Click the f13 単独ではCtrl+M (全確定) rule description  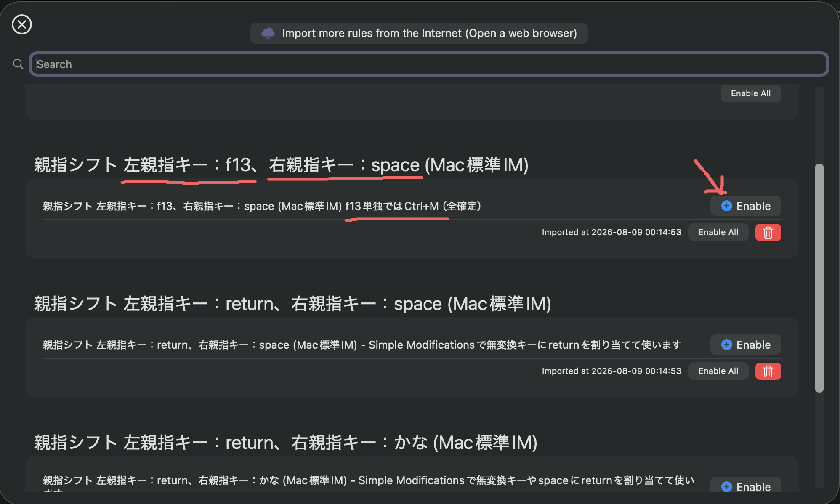(x=262, y=206)
